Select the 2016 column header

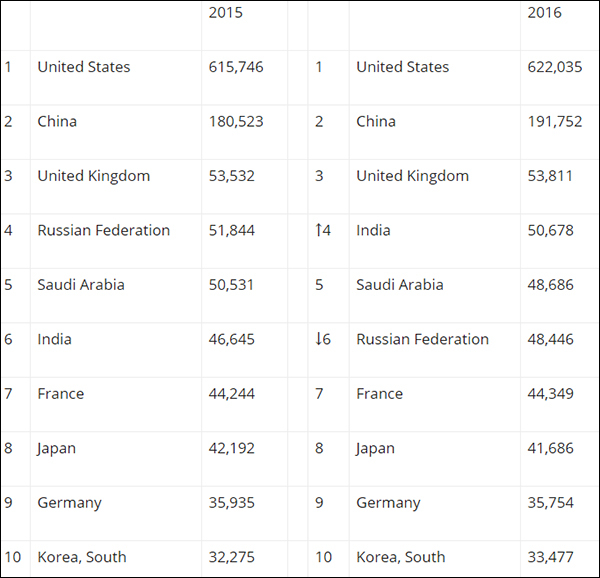click(x=544, y=13)
